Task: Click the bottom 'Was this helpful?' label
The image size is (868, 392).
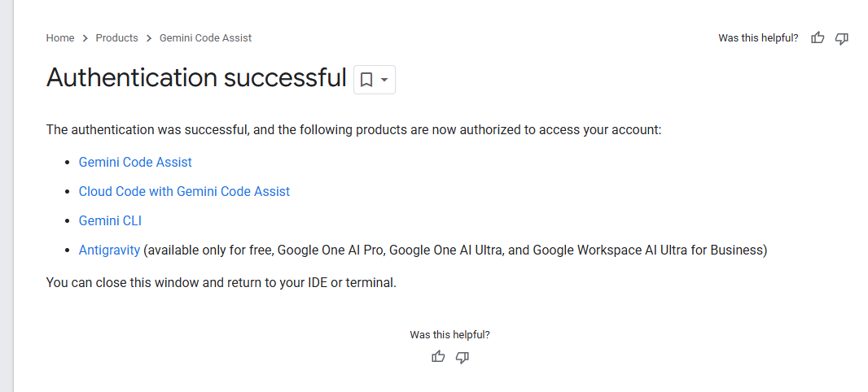Action: click(449, 334)
